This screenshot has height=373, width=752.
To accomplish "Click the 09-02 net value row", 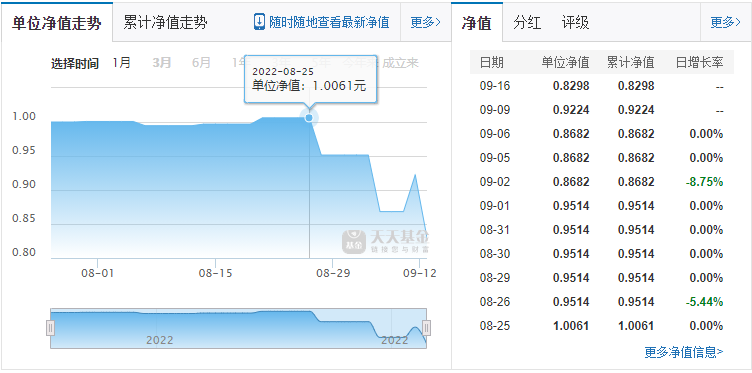I will 601,182.
